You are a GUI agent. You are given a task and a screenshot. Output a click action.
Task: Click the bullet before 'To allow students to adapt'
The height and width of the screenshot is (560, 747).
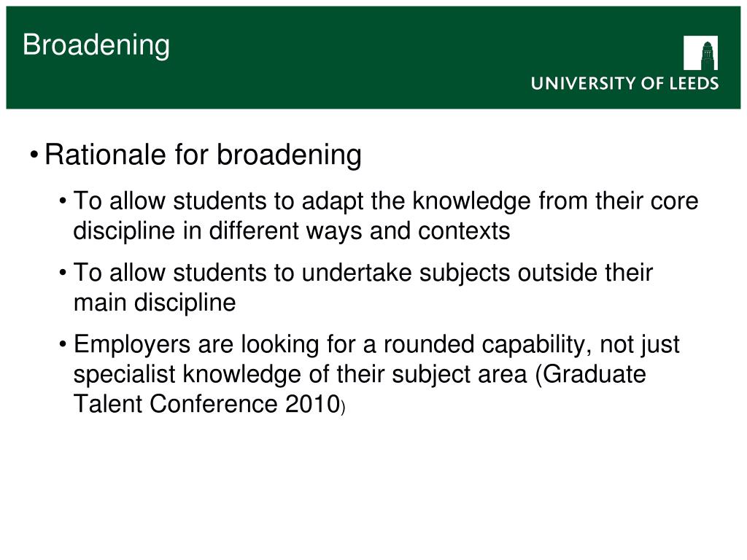(x=63, y=201)
